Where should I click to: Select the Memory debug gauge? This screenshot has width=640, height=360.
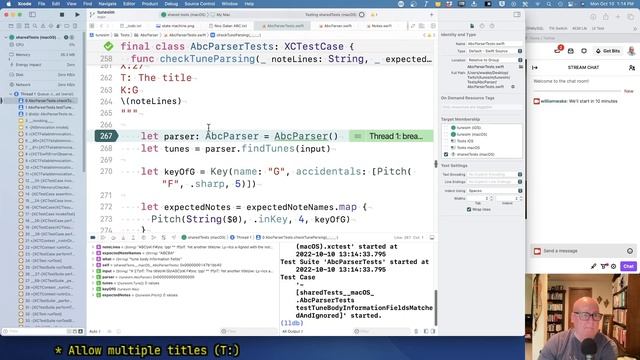pos(42,55)
